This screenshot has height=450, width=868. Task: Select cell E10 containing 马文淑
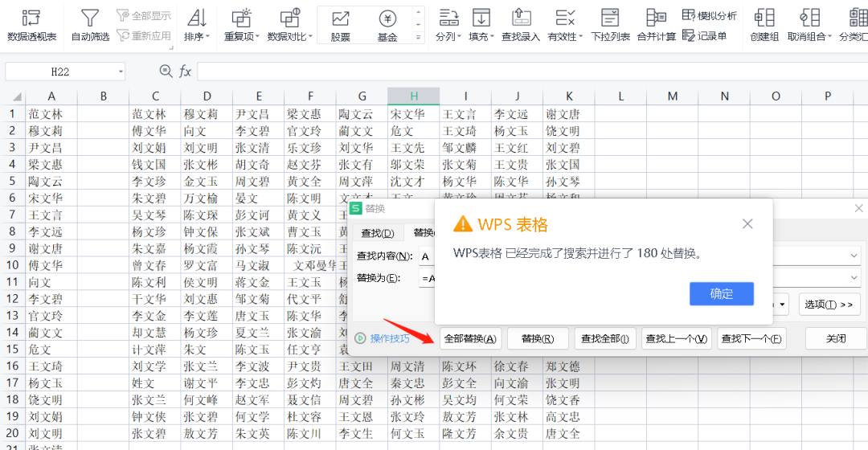[258, 265]
